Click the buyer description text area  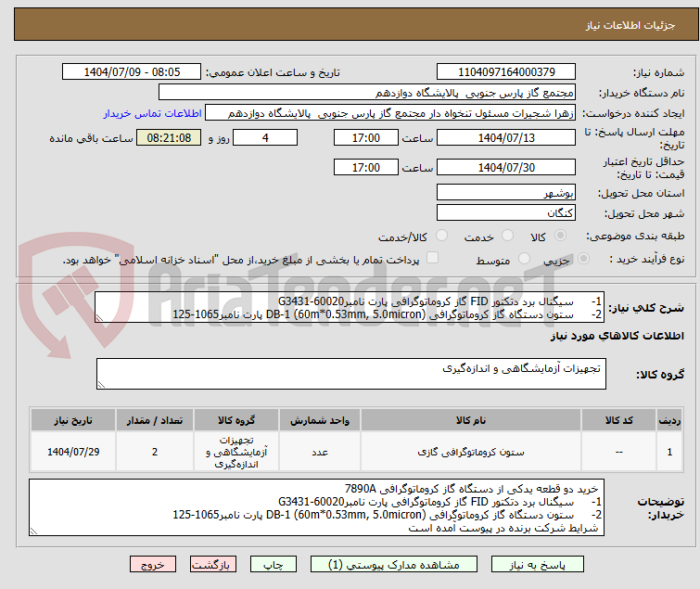coord(316,507)
